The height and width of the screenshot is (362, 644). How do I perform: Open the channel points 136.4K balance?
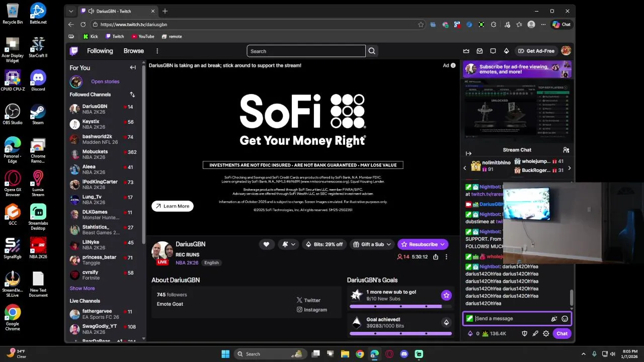494,333
